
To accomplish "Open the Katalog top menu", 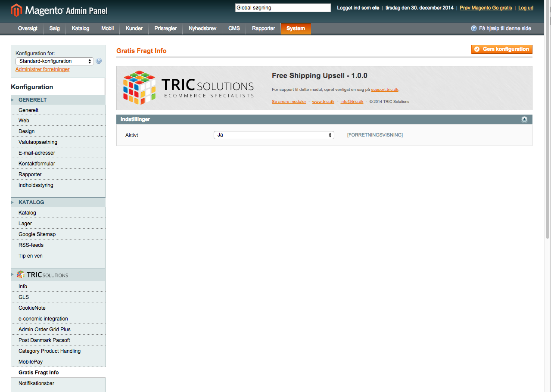I will 81,28.
